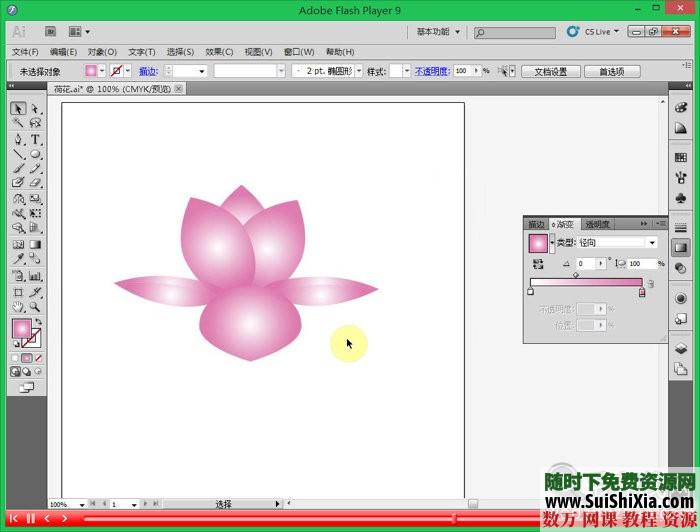Select the pink gradient stop
700x532 pixels.
[x=642, y=292]
